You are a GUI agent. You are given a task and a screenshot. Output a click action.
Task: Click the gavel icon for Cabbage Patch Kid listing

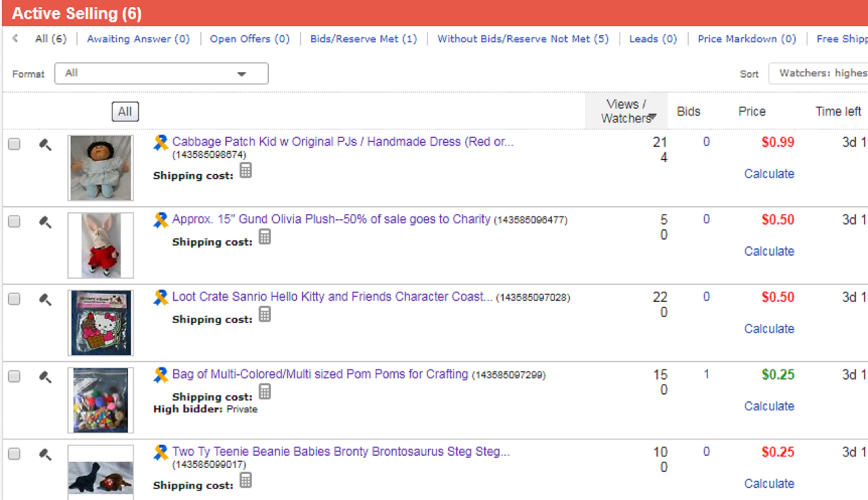click(x=45, y=145)
